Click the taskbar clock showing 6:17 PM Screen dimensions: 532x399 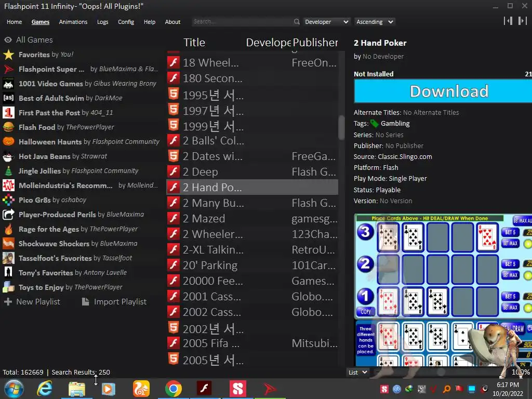(x=508, y=389)
